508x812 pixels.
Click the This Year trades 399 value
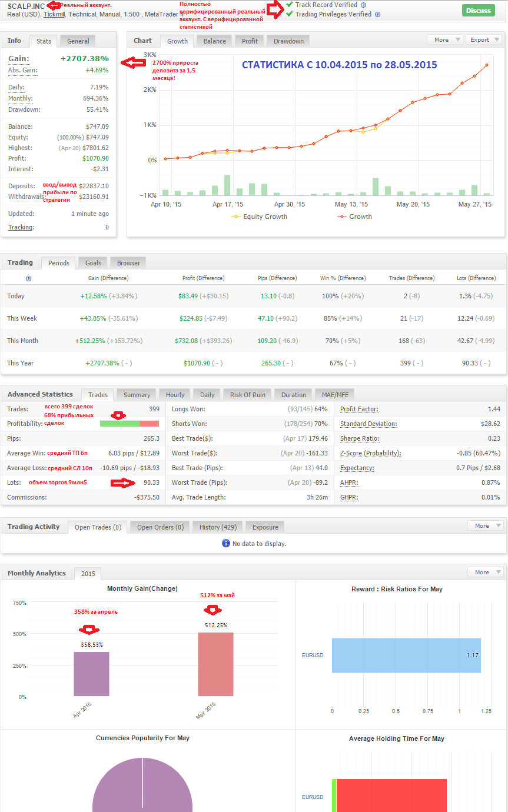(406, 363)
